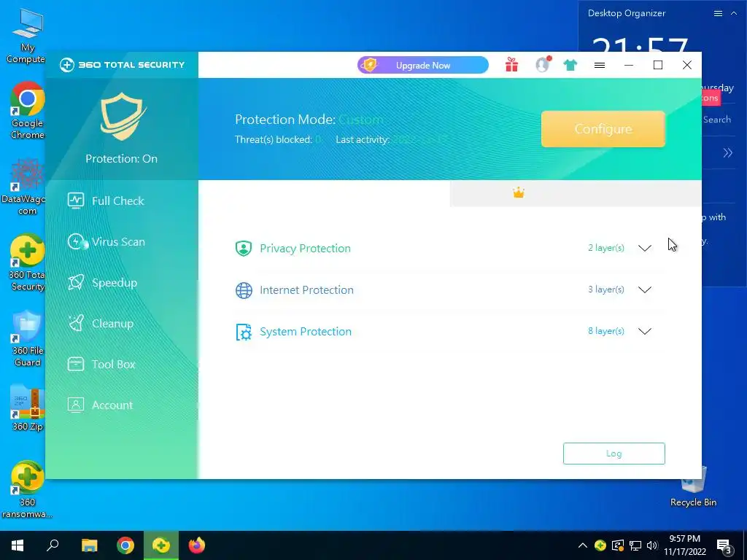This screenshot has height=560, width=747.
Task: Open Tool Box from the sidebar
Action: pyautogui.click(x=101, y=365)
